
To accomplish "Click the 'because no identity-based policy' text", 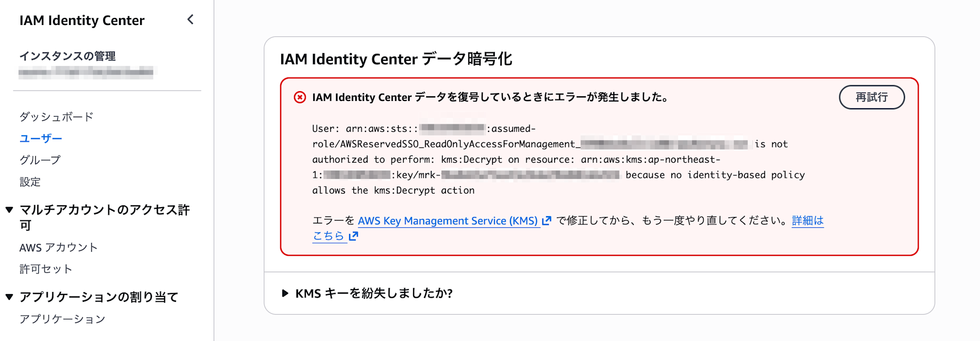I will (x=715, y=175).
